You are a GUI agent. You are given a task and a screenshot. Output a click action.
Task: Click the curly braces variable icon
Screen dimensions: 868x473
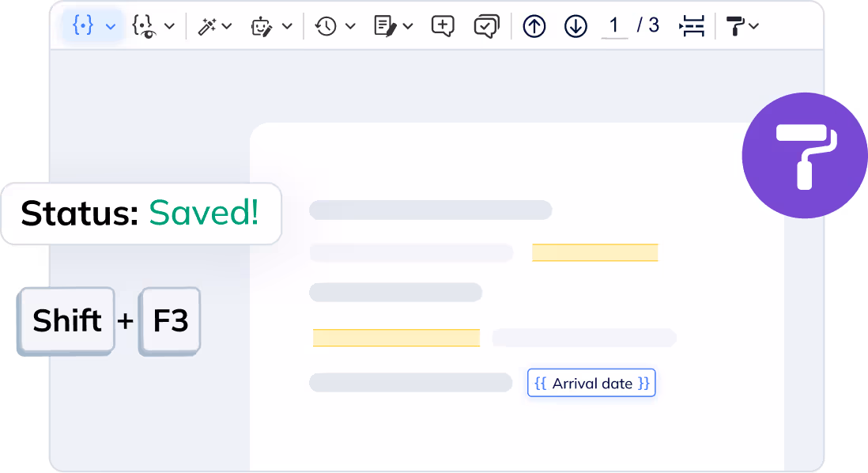pyautogui.click(x=83, y=25)
